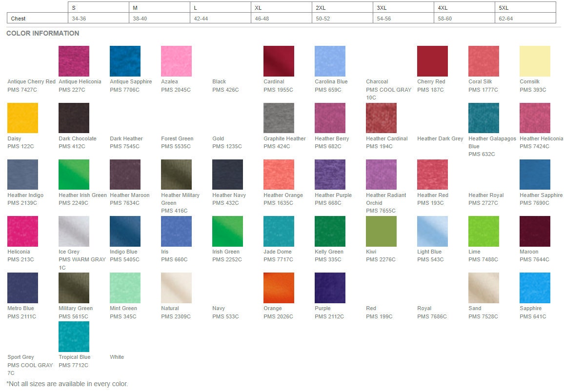
Task: Select the Light Blue swatch
Action: coord(432,232)
